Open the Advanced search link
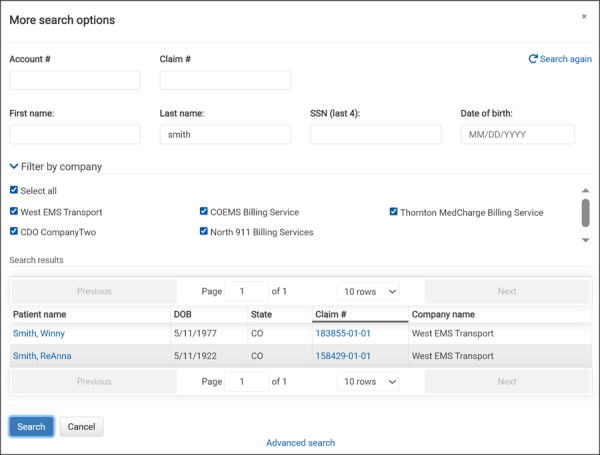The width and height of the screenshot is (600, 455). pyautogui.click(x=300, y=443)
